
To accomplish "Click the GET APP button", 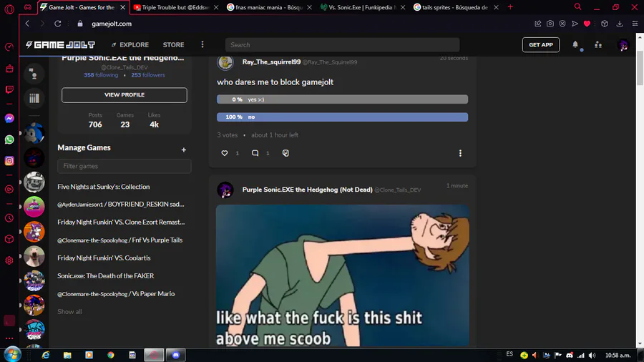I will pyautogui.click(x=540, y=45).
